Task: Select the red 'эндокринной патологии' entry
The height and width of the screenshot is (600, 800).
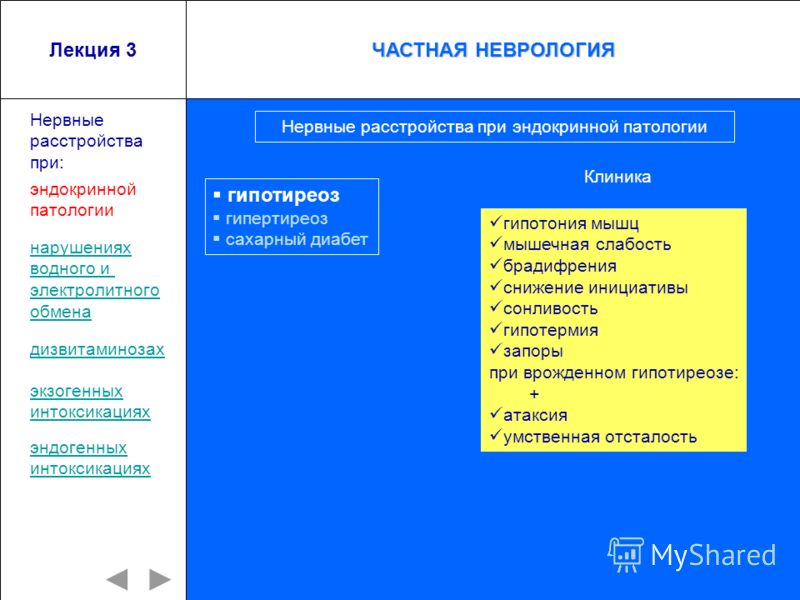Action: (83, 199)
